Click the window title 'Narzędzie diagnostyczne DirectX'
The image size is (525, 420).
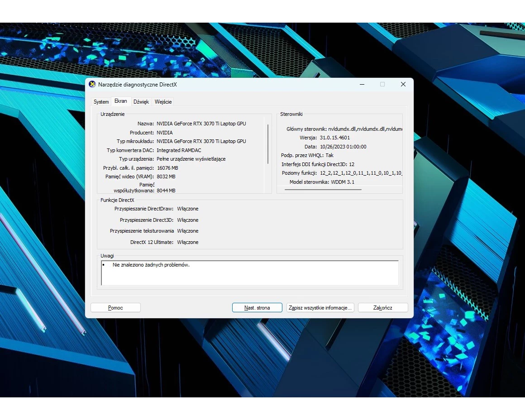coord(137,84)
